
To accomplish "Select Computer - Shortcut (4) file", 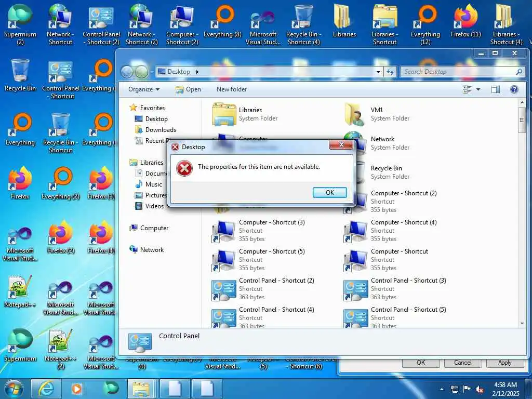I will [x=390, y=231].
